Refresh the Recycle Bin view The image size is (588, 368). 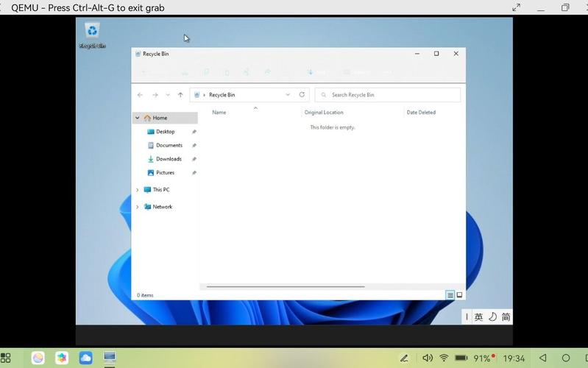tap(302, 94)
